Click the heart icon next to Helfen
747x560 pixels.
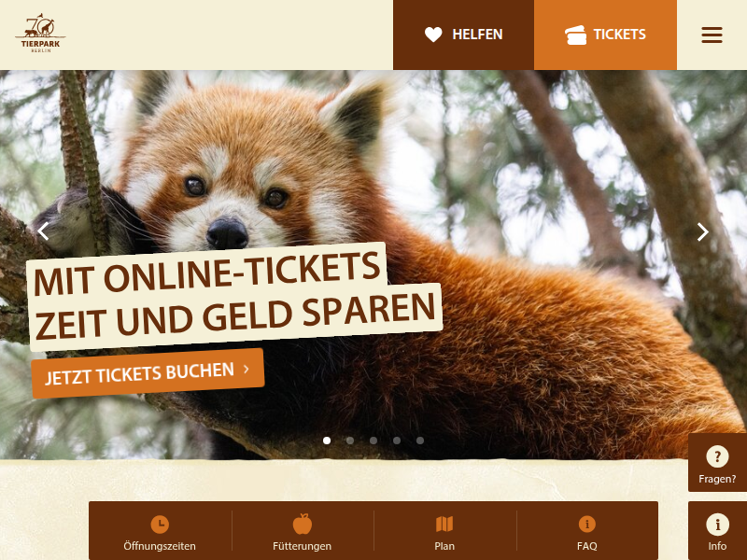point(433,35)
